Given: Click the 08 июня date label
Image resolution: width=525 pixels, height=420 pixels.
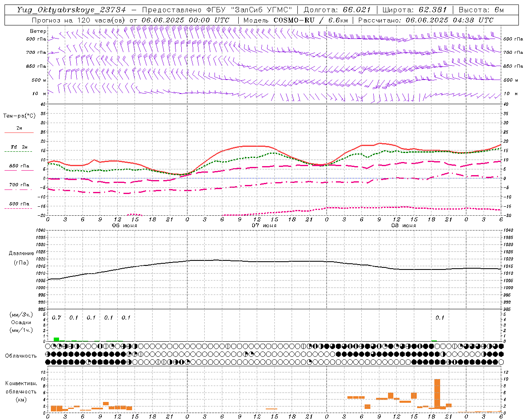Looking at the screenshot, I should click(403, 226).
